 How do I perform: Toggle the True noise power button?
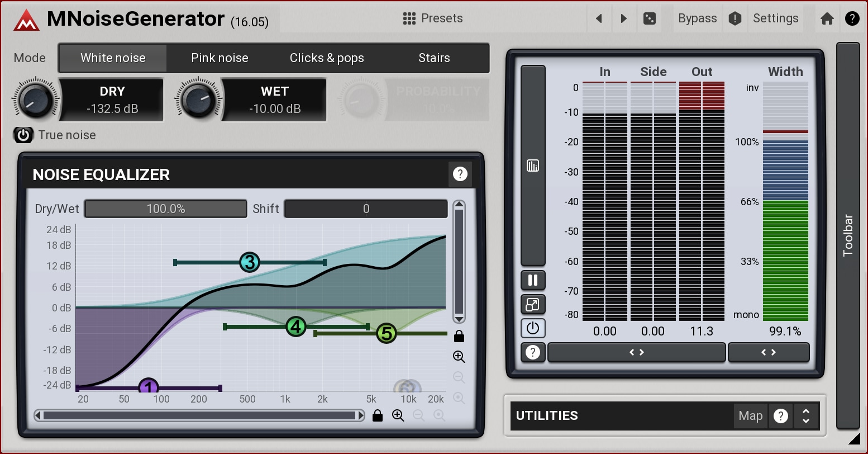coord(23,135)
